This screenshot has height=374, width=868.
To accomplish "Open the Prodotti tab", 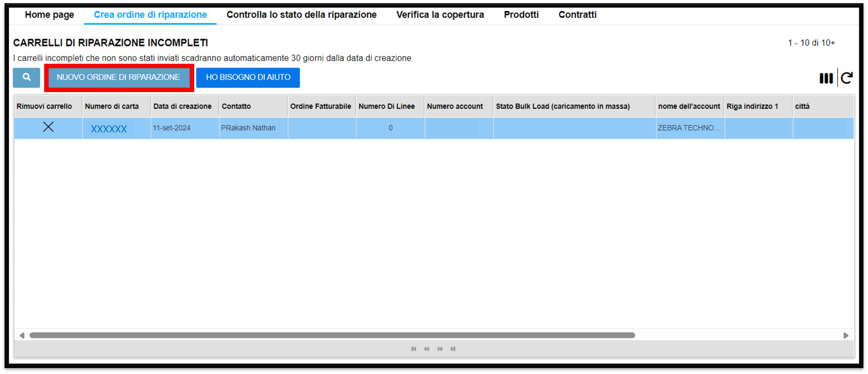I will (521, 15).
